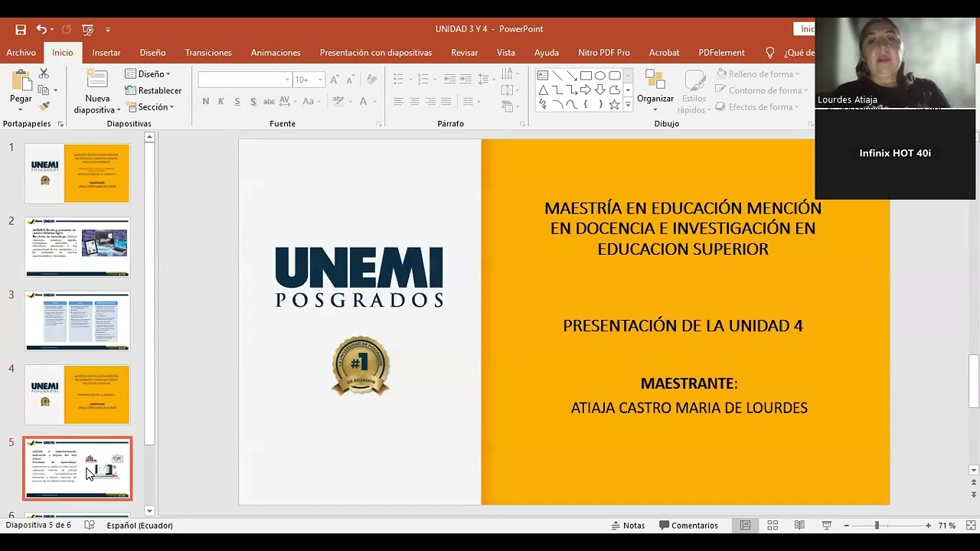
Task: Open the Insertar tab
Action: coord(106,53)
